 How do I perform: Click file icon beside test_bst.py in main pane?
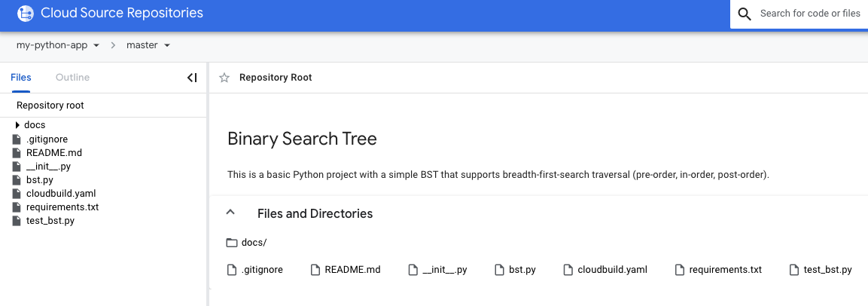(794, 270)
